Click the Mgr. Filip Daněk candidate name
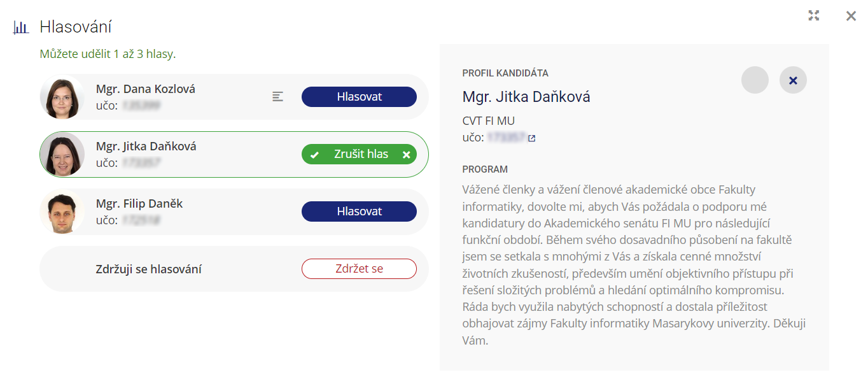The height and width of the screenshot is (379, 868). [x=139, y=204]
